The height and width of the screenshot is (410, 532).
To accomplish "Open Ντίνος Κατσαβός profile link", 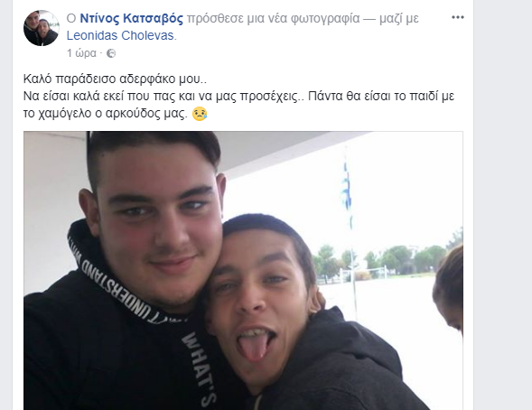I will pyautogui.click(x=131, y=18).
